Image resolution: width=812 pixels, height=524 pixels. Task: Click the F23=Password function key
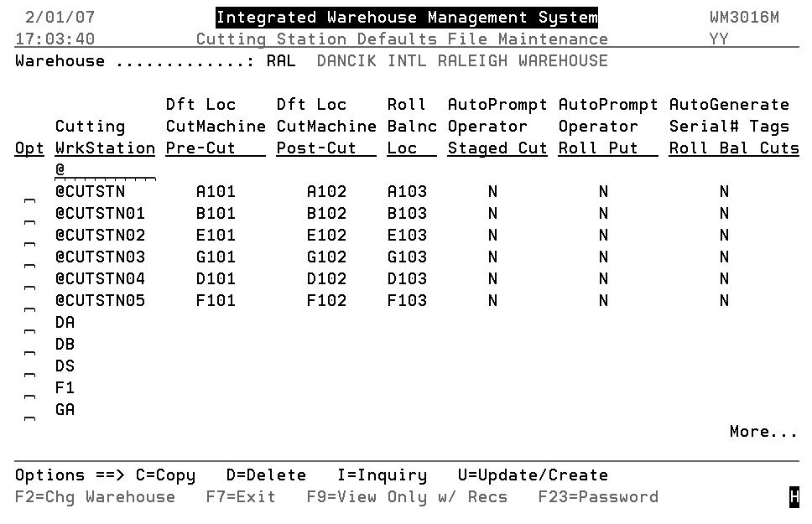[598, 497]
